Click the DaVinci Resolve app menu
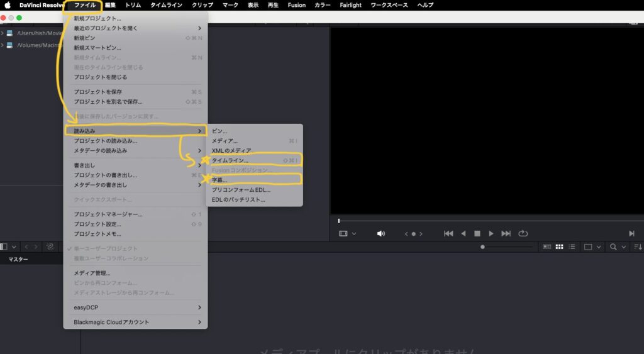 click(42, 5)
